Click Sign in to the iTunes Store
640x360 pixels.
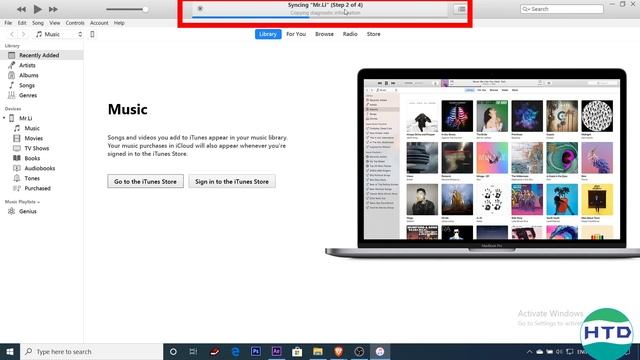(232, 181)
